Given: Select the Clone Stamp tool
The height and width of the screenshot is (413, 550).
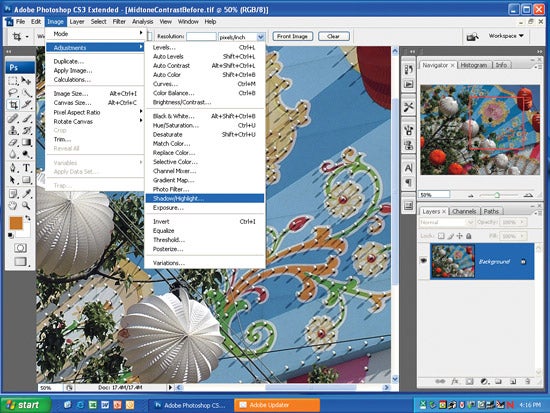Looking at the screenshot, I should point(13,131).
